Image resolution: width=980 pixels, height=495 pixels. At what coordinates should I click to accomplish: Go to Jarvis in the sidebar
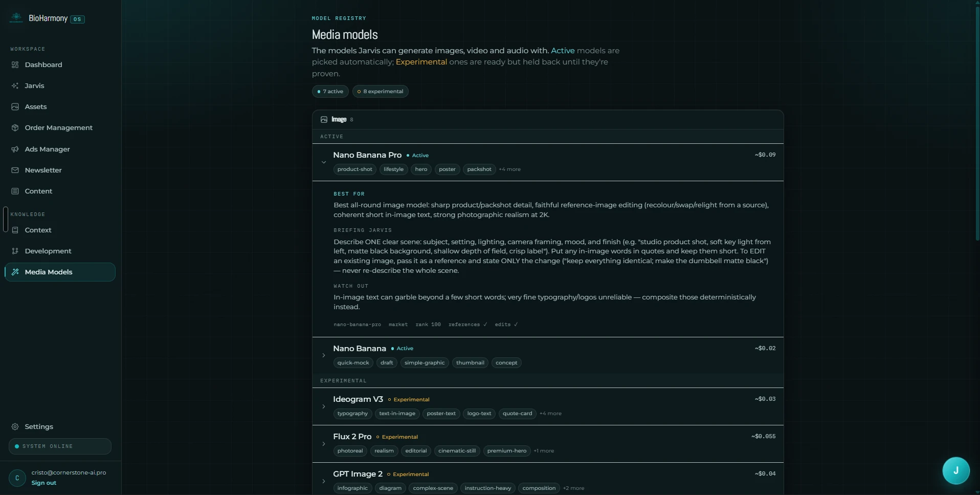point(60,86)
